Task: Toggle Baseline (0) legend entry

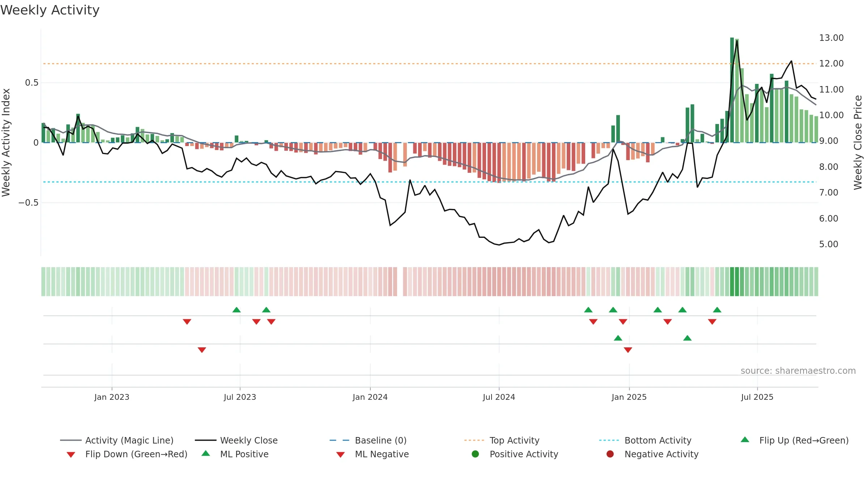Action: pyautogui.click(x=368, y=440)
